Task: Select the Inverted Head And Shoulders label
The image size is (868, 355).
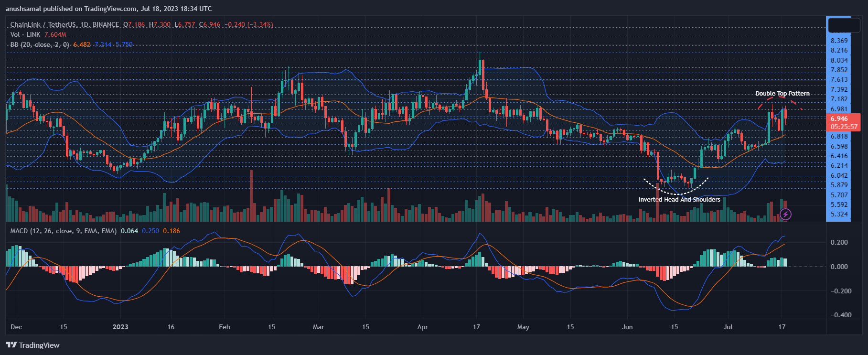Action: tap(679, 200)
